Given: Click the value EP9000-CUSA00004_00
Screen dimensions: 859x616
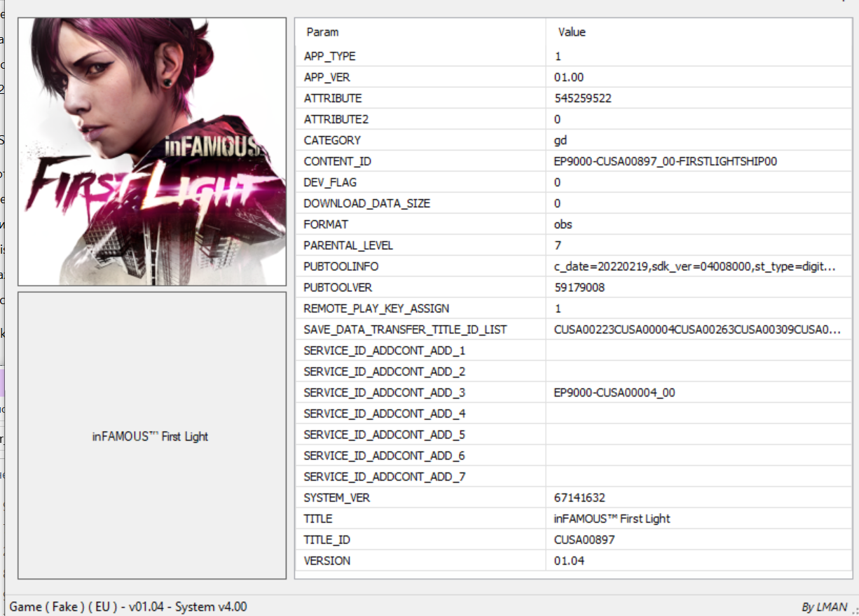Looking at the screenshot, I should click(614, 392).
